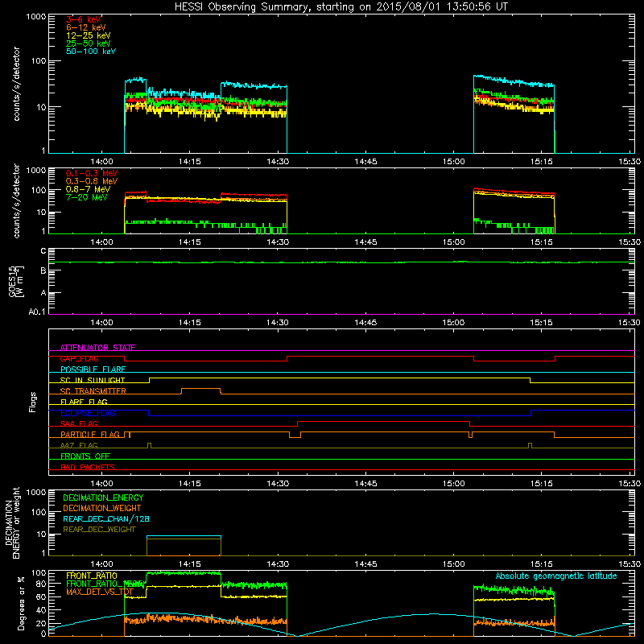Click the SAA_FLAG label

[79, 423]
